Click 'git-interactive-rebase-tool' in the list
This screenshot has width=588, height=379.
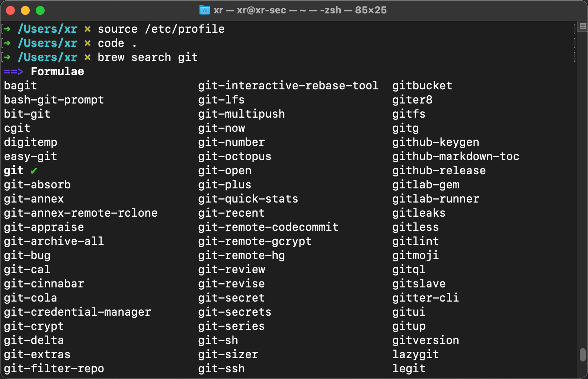point(288,86)
